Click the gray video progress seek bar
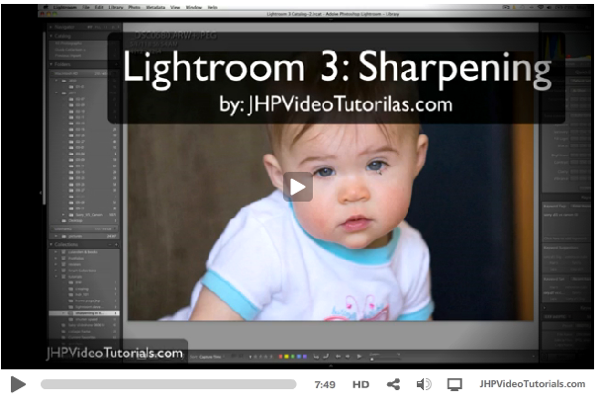 click(168, 384)
